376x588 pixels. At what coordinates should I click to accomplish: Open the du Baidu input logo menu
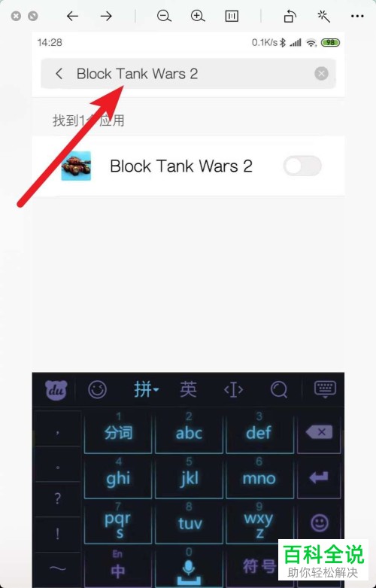pyautogui.click(x=56, y=390)
